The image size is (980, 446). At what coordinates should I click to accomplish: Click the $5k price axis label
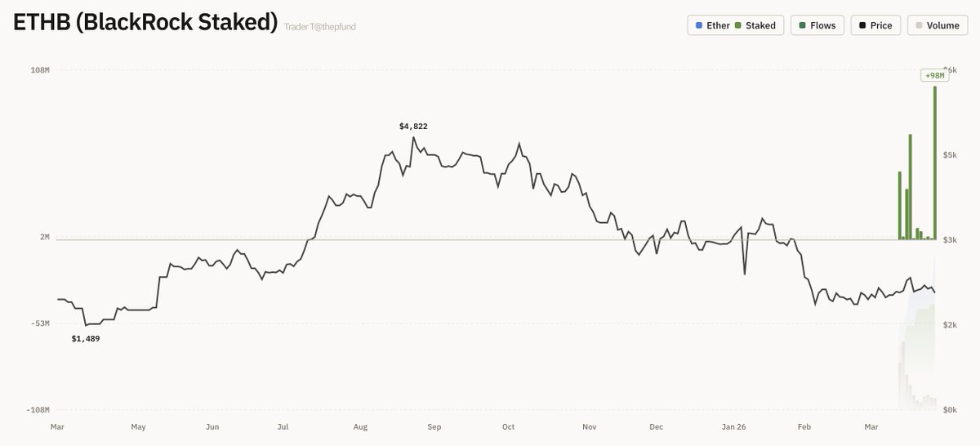click(950, 155)
